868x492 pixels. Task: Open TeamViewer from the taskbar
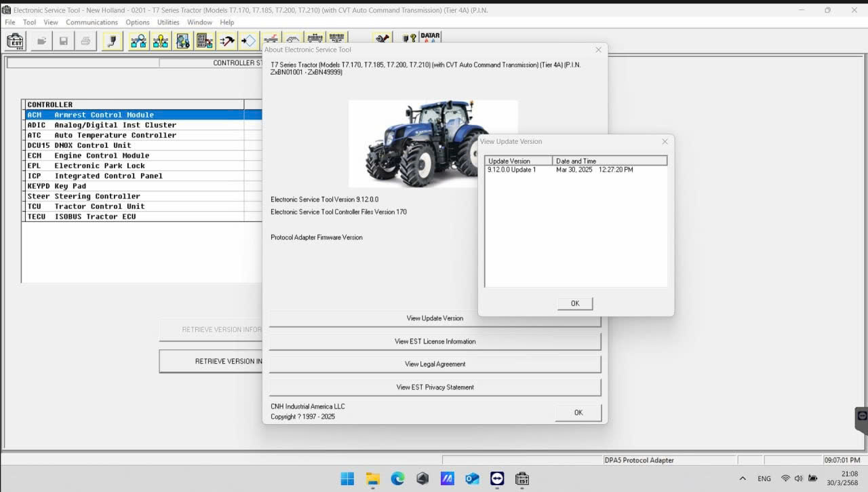point(497,478)
